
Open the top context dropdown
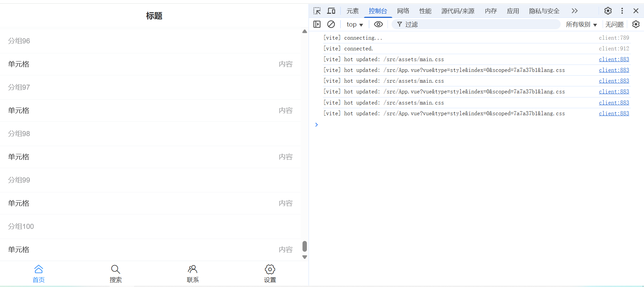click(x=355, y=25)
